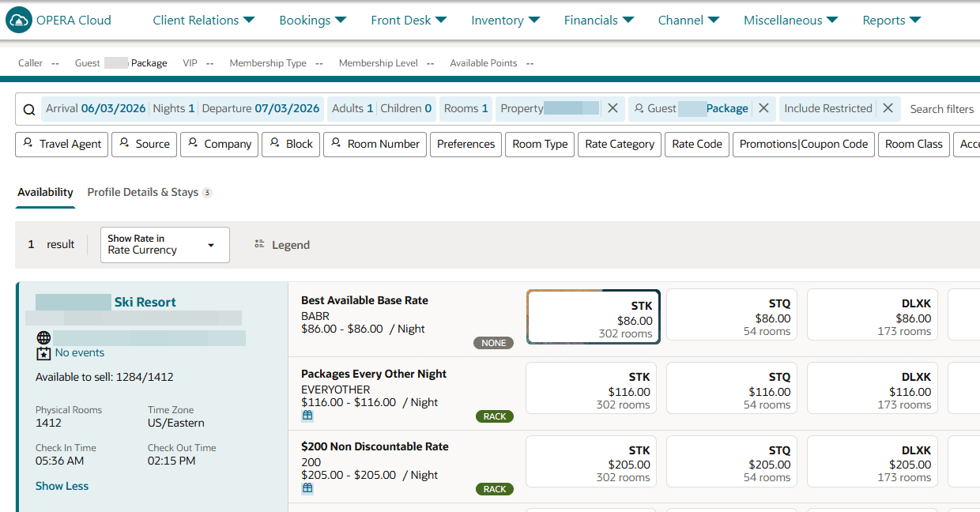Click the Block filter button
The width and height of the screenshot is (980, 512).
click(x=291, y=144)
